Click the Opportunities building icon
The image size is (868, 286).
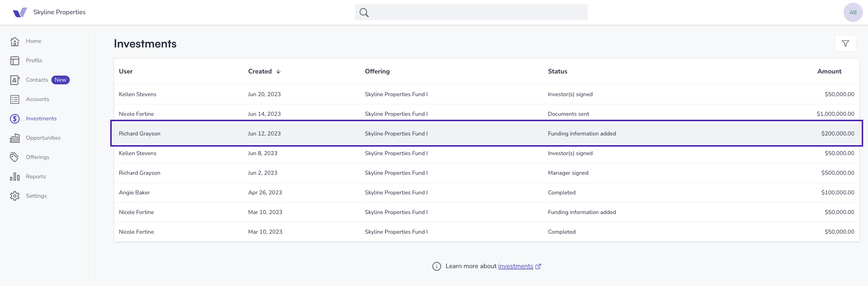(15, 138)
